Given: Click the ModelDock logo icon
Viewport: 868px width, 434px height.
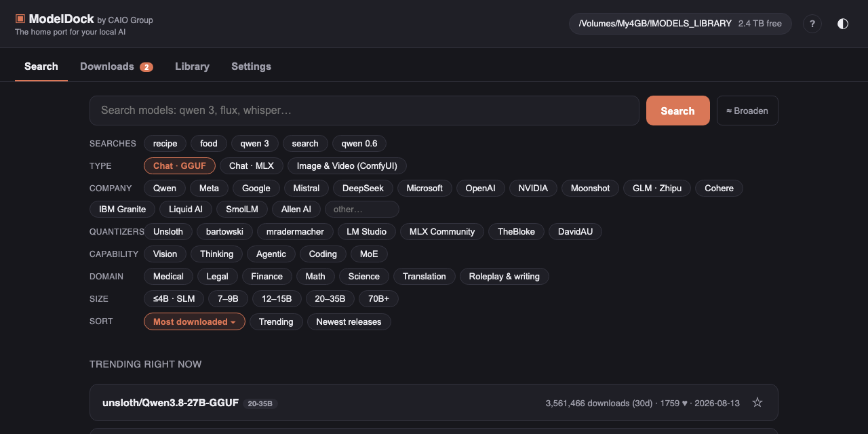Looking at the screenshot, I should tap(20, 20).
